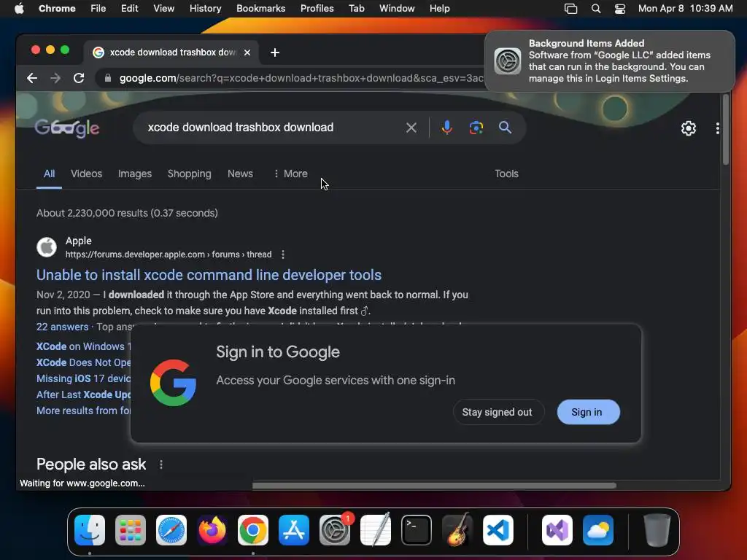
Task: Click the horizontal scrollbar at bottom
Action: 434,486
